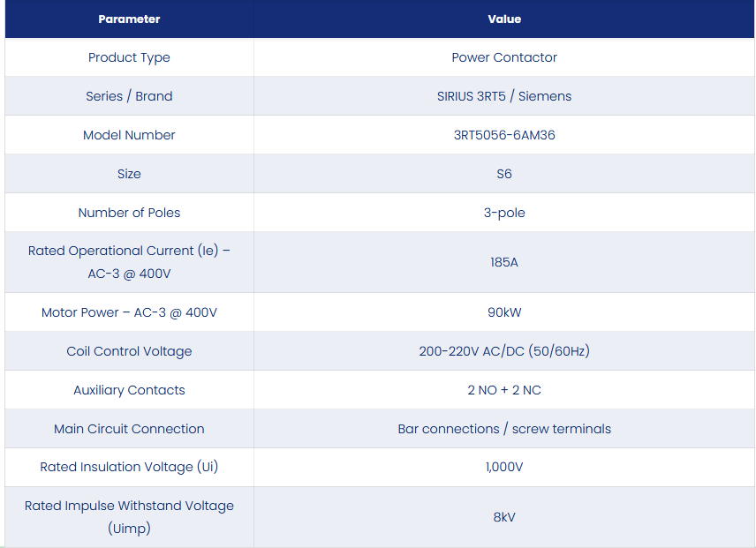Click "Rated Impulse Withstand Voltage (Uimp)" label
The image size is (756, 548).
pos(129,517)
